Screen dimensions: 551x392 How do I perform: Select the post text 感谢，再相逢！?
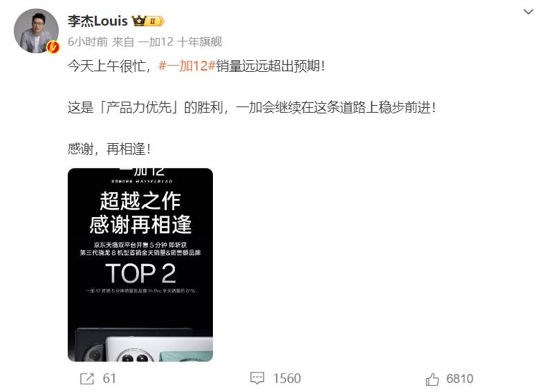[109, 149]
